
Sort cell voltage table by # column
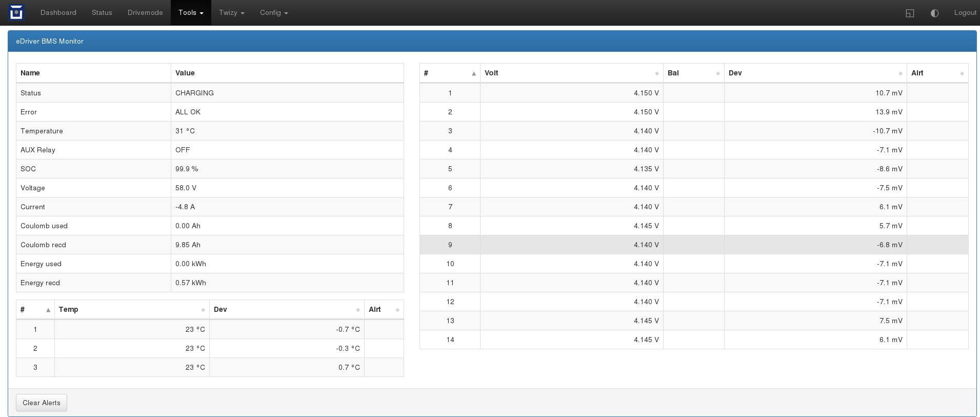(449, 73)
